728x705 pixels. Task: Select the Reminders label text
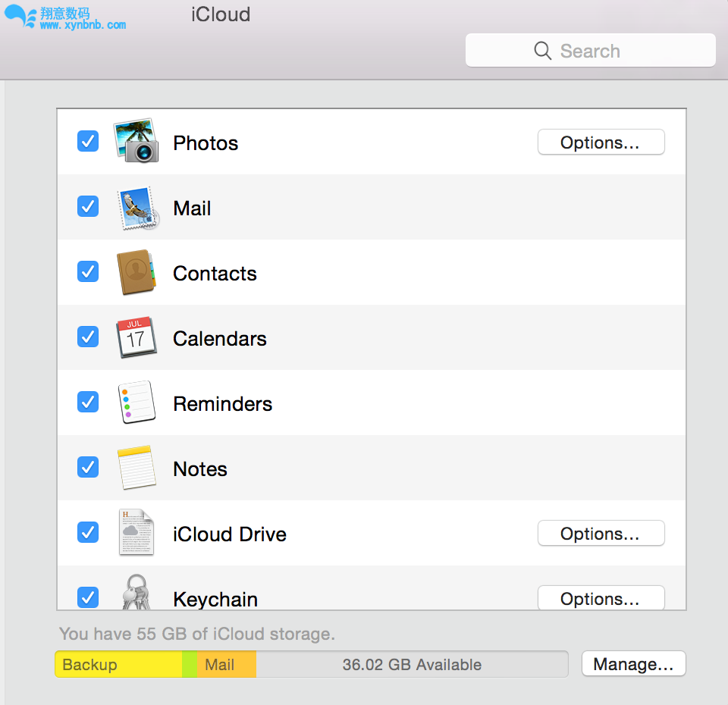point(223,404)
